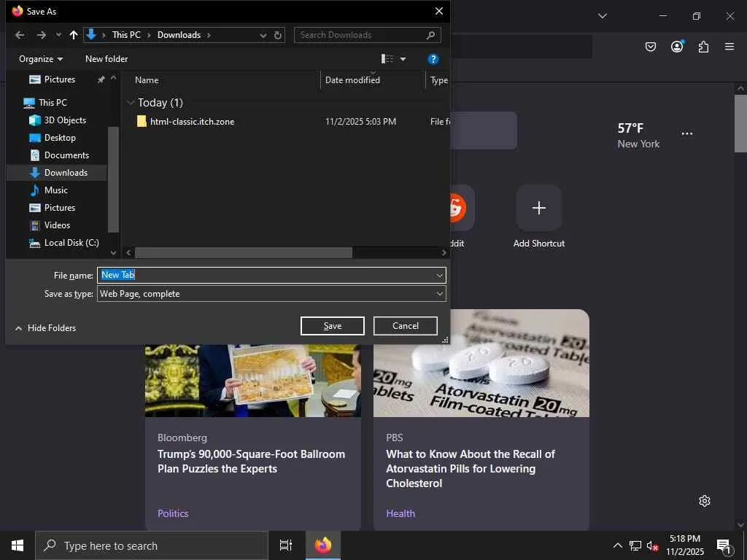Open the Atorvastatin recall article image
Viewport: 747px width, 560px height.
(x=481, y=363)
